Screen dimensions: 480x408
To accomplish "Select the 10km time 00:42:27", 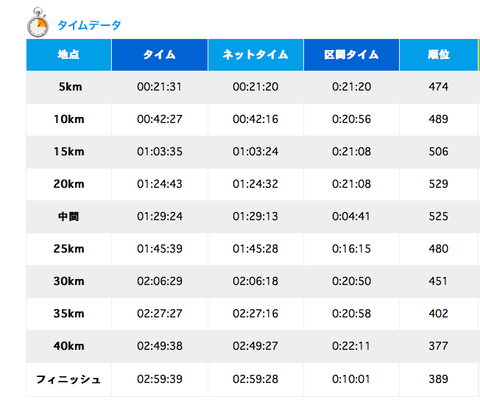I will click(x=159, y=119).
